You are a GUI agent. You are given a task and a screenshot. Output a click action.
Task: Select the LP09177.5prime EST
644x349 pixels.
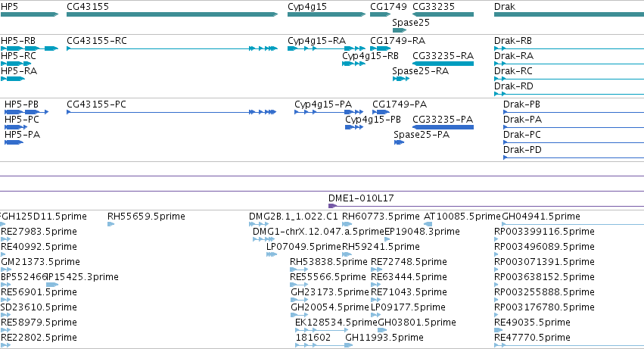coord(376,315)
